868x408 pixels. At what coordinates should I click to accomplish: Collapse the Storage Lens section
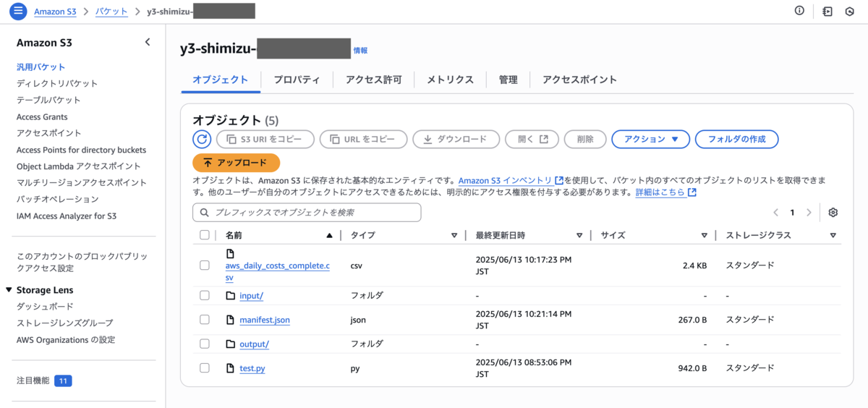pos(9,290)
